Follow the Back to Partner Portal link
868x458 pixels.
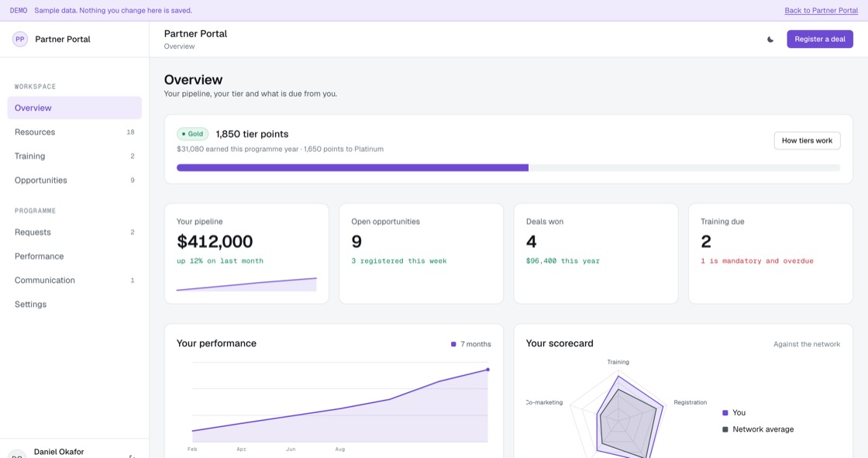(x=821, y=11)
